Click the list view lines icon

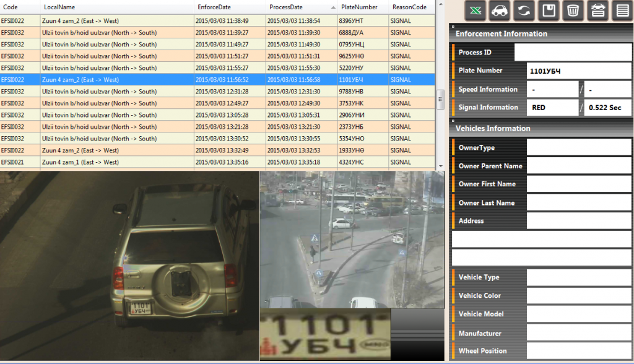pyautogui.click(x=621, y=11)
